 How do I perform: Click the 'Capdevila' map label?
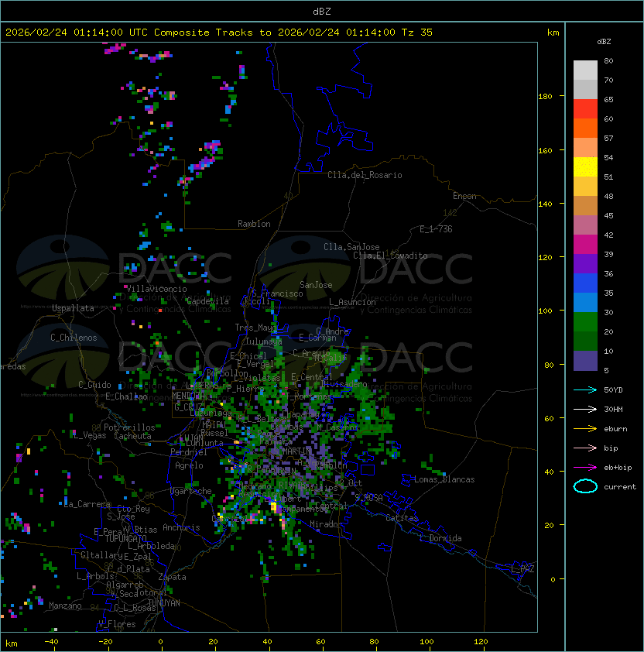click(x=207, y=301)
